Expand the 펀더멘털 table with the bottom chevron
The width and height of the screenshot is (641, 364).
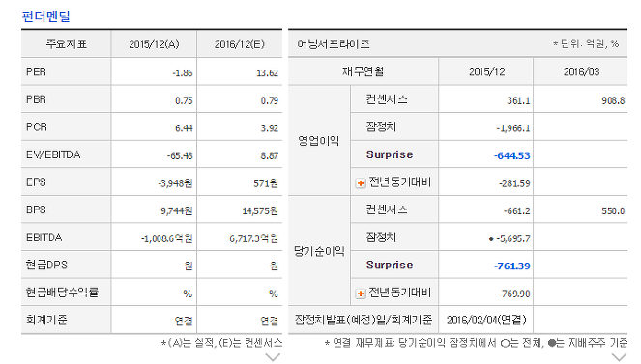coord(273,357)
